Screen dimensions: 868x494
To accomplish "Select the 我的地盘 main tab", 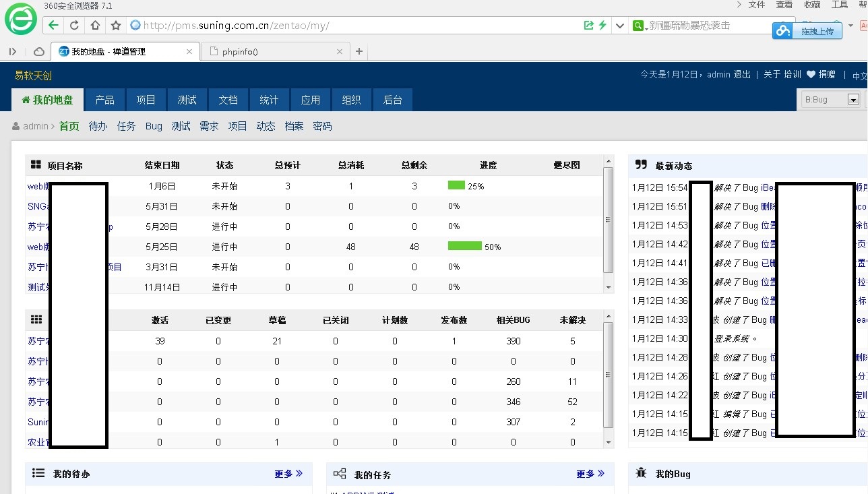I will 47,100.
